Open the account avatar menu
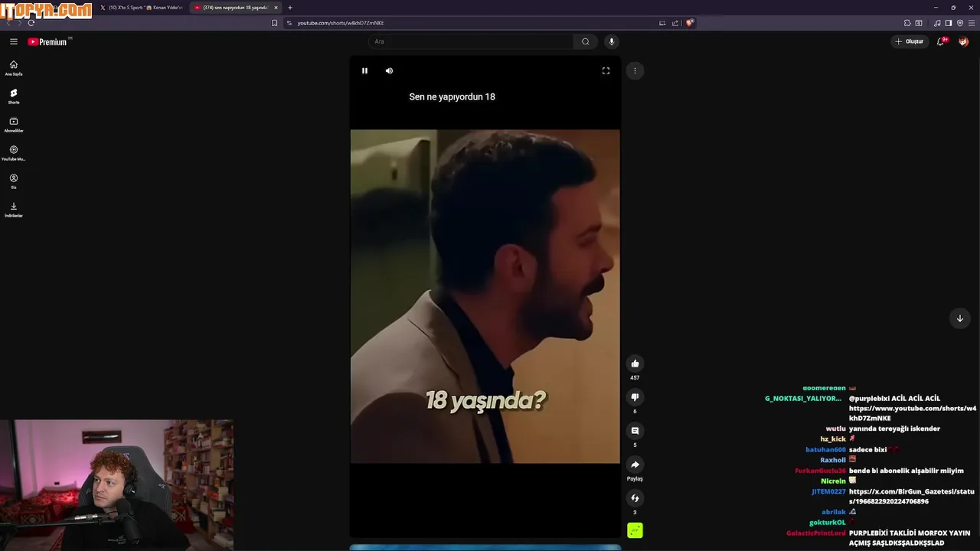 tap(964, 41)
